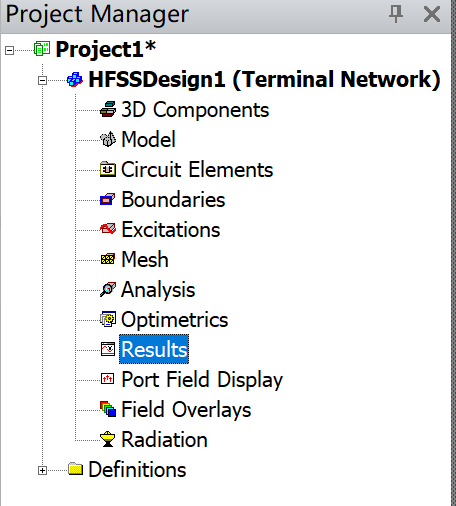
Task: Click the Results plot icon
Action: 108,349
